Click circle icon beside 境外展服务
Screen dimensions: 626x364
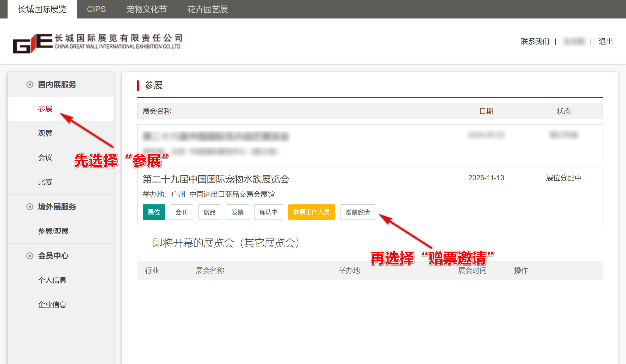pos(30,207)
